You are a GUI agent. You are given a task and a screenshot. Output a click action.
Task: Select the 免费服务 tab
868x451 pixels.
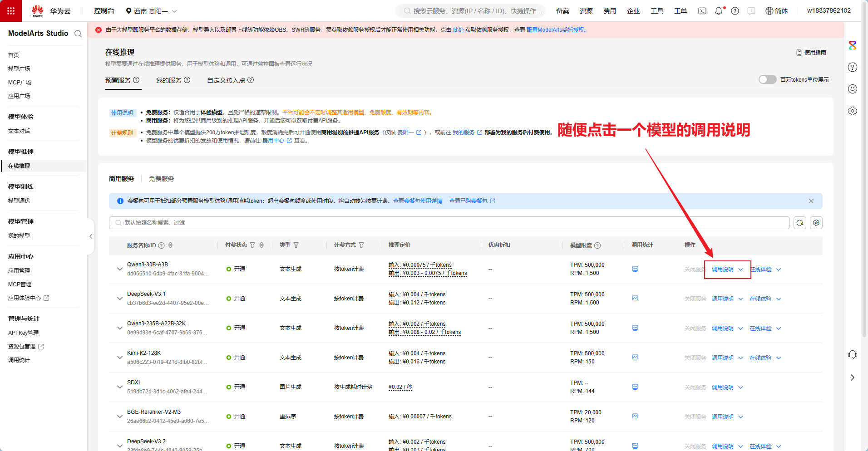pyautogui.click(x=162, y=179)
